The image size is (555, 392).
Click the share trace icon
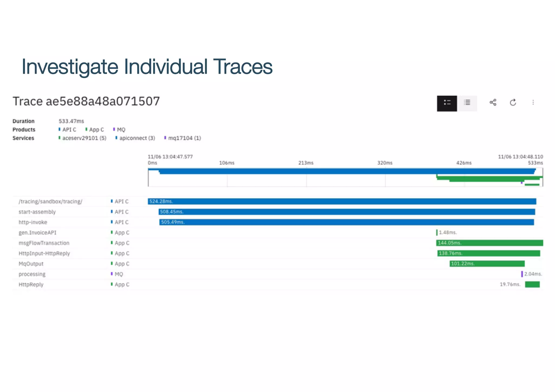(x=493, y=102)
